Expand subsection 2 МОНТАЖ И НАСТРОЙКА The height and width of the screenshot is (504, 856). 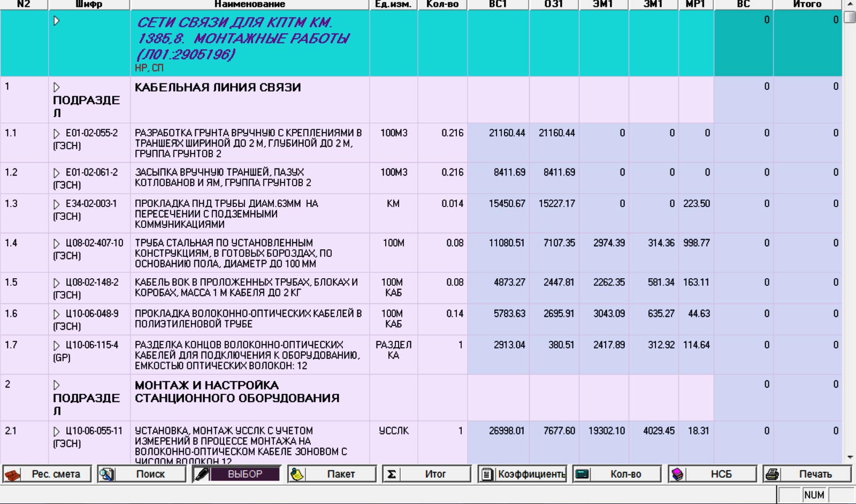click(57, 385)
